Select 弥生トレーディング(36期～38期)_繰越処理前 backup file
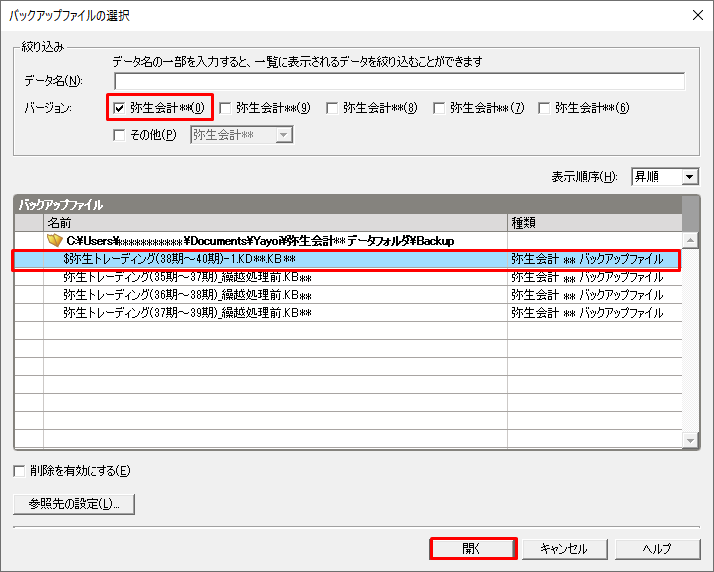 point(348,295)
